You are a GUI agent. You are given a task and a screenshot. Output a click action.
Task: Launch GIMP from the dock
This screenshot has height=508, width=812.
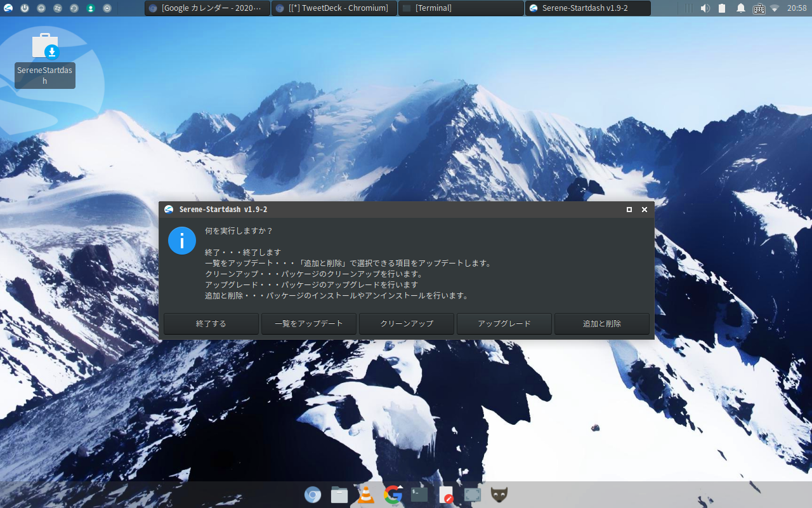[499, 495]
